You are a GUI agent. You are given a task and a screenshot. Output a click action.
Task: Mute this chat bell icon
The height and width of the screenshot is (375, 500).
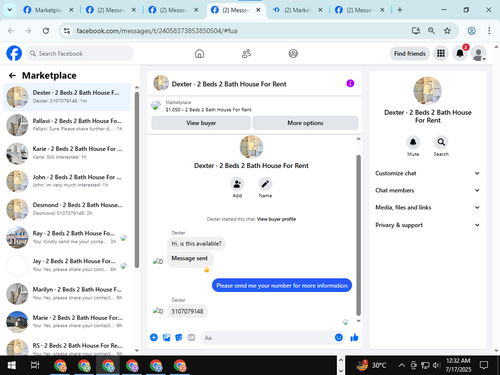(x=413, y=142)
